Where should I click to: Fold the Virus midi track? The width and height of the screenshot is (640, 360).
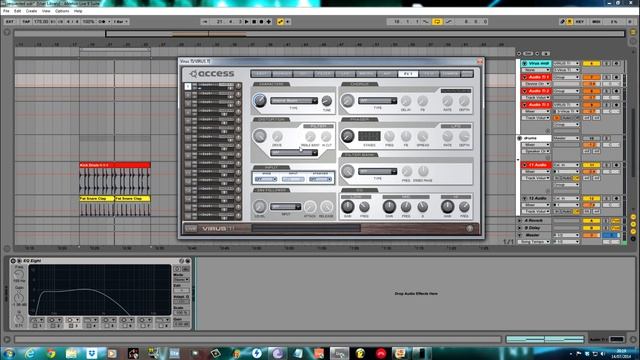(524, 64)
